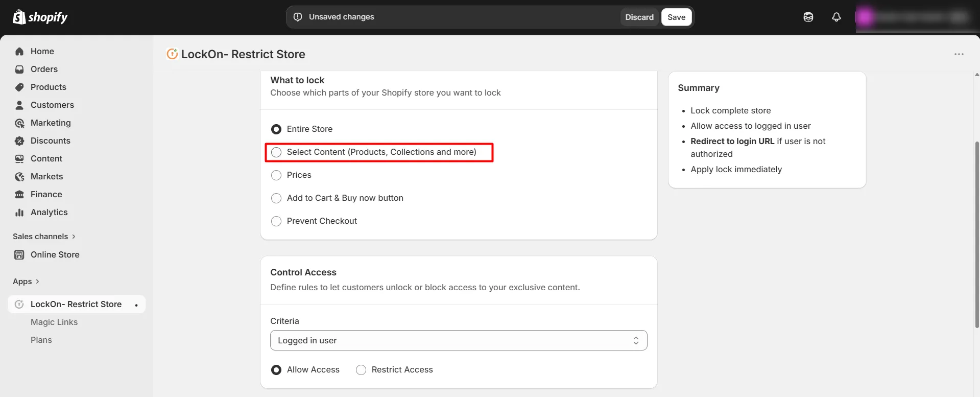
Task: Select Add to Cart & Buy now button option
Action: click(276, 198)
